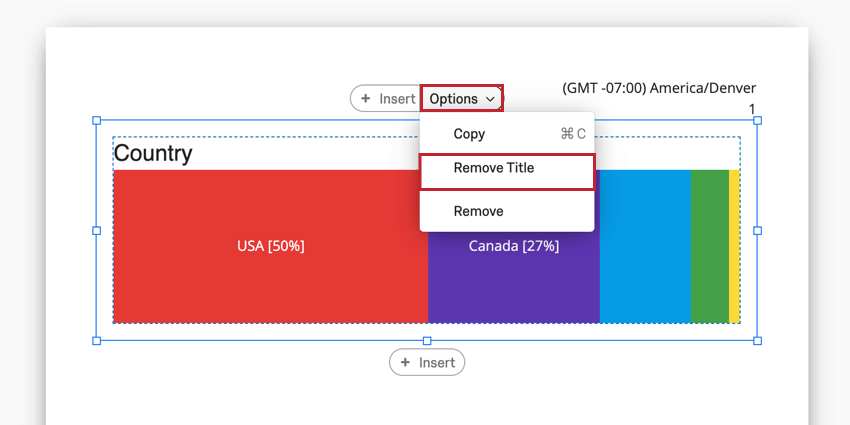Select the red USA [50%] segment
850x425 pixels.
pos(271,247)
